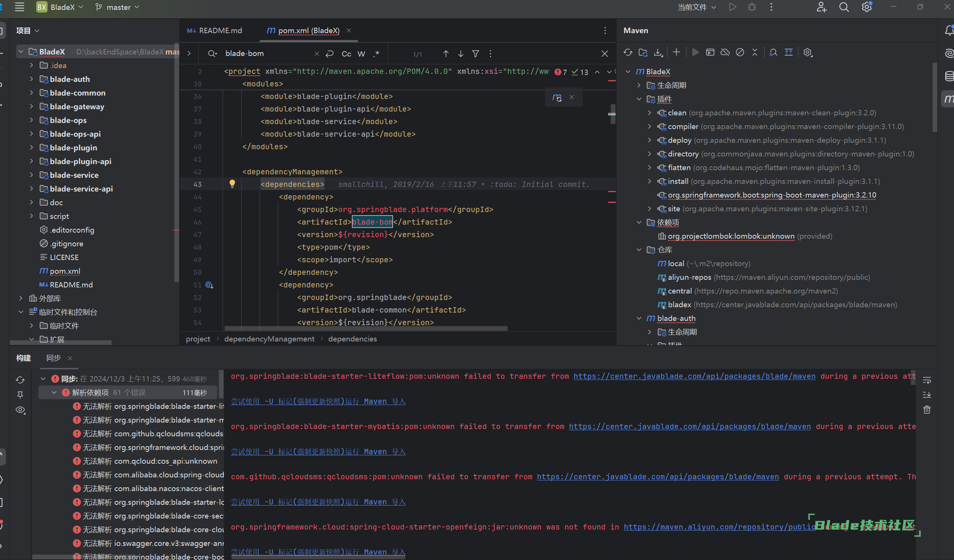
Task: Click Maven reload floating icon in editor
Action: click(557, 97)
